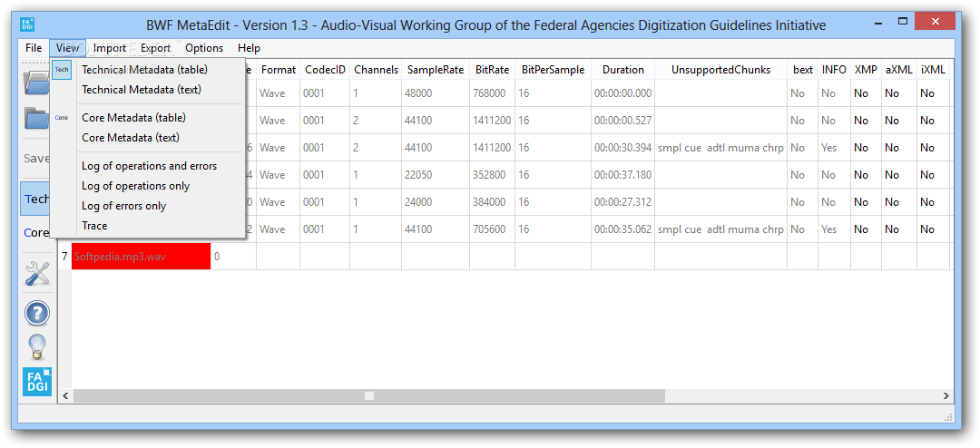Click the blue question mark help icon
Image resolution: width=980 pixels, height=448 pixels.
(x=37, y=313)
